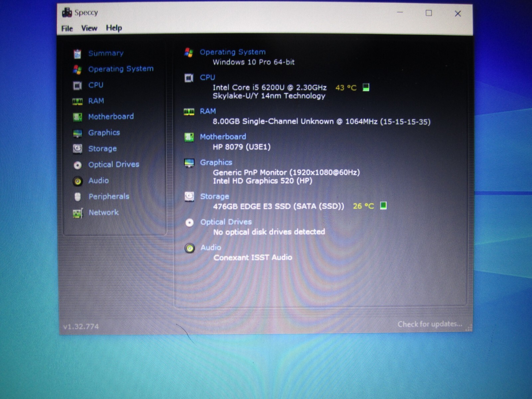
Task: Click Conexant ISST Audio text
Action: point(253,257)
